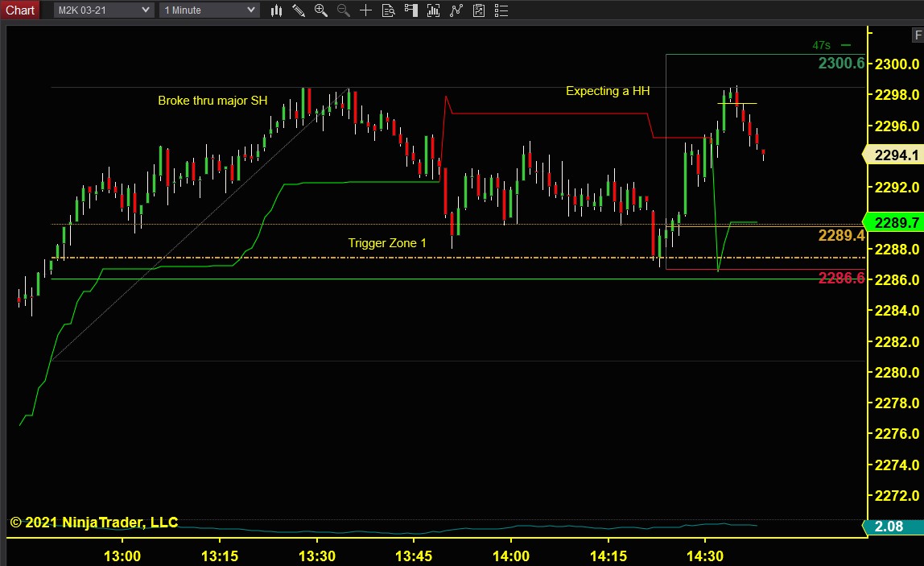924x566 pixels.
Task: Click the orange 2289.4 price label
Action: (842, 235)
